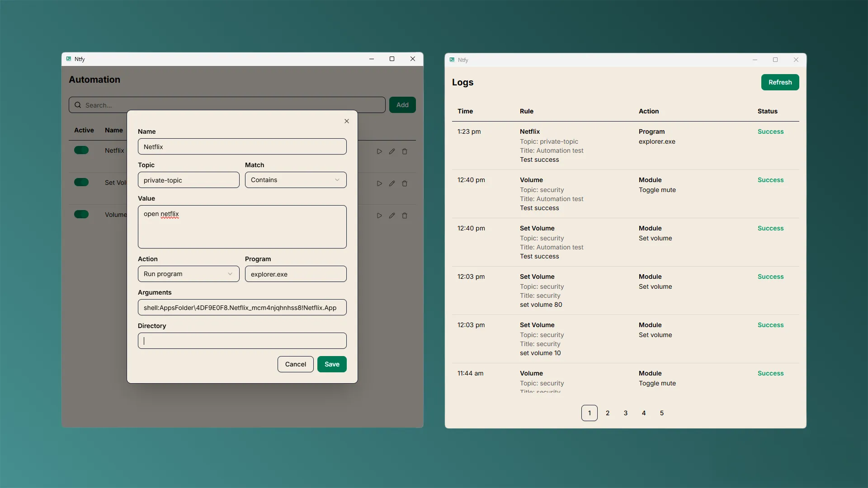Screen dimensions: 868x488
Task: Close the rule editor dialog with X
Action: click(347, 121)
